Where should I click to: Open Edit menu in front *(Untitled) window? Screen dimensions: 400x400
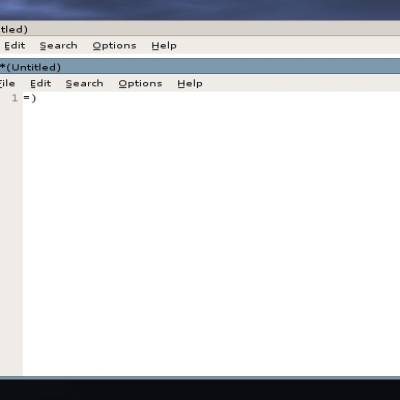[40, 83]
